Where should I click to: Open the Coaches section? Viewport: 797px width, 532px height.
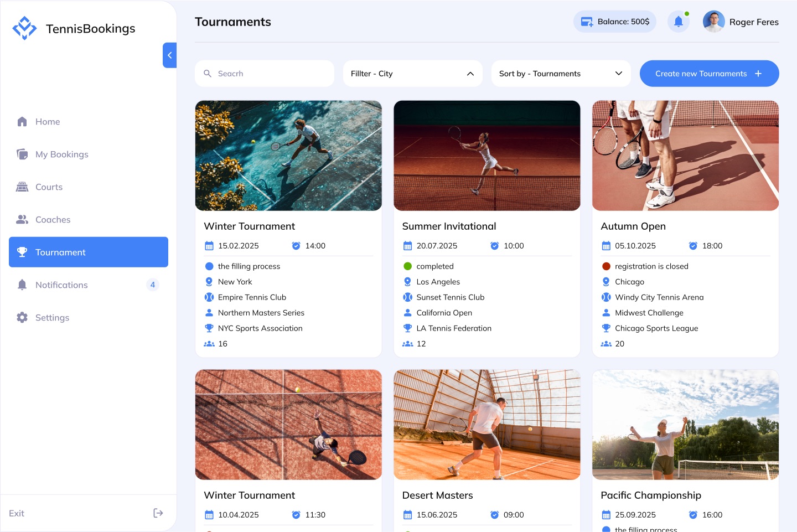(89, 220)
